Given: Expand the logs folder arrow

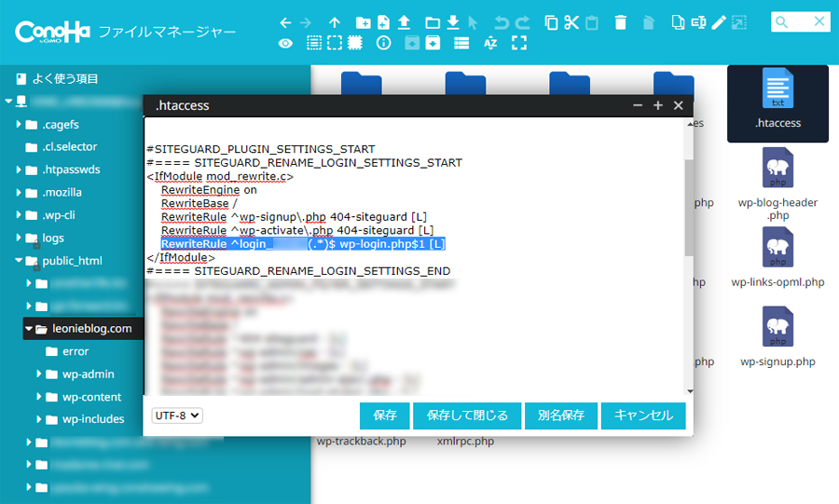Looking at the screenshot, I should pos(19,238).
